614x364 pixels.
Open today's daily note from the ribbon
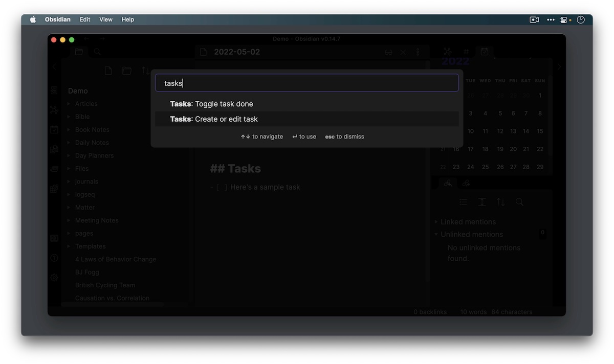pyautogui.click(x=54, y=129)
